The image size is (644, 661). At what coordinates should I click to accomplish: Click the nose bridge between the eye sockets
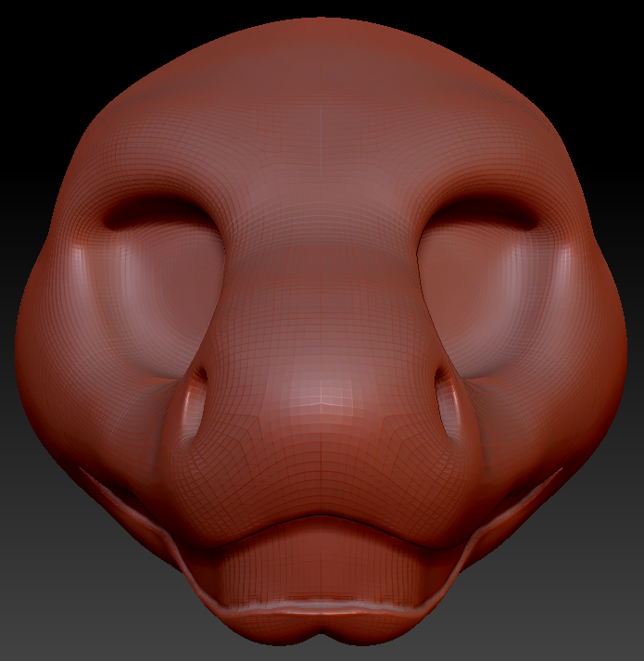[322, 241]
